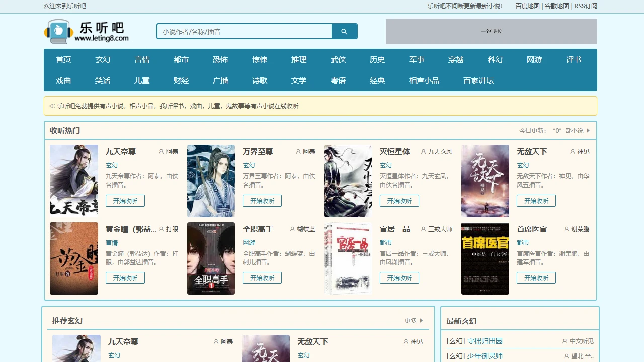The height and width of the screenshot is (362, 644).
Task: Open the 相声小品 category
Action: [x=424, y=80]
